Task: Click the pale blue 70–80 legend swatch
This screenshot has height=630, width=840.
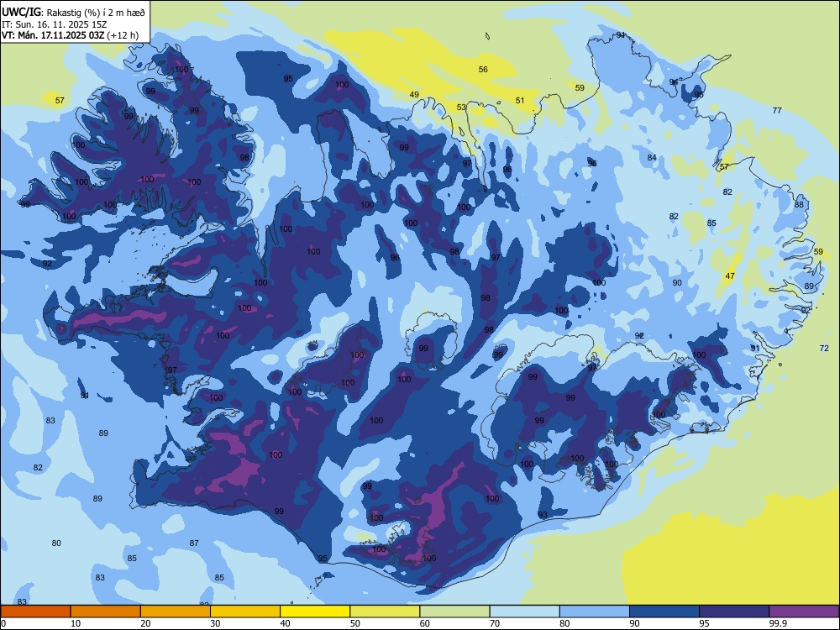Action: tap(524, 612)
